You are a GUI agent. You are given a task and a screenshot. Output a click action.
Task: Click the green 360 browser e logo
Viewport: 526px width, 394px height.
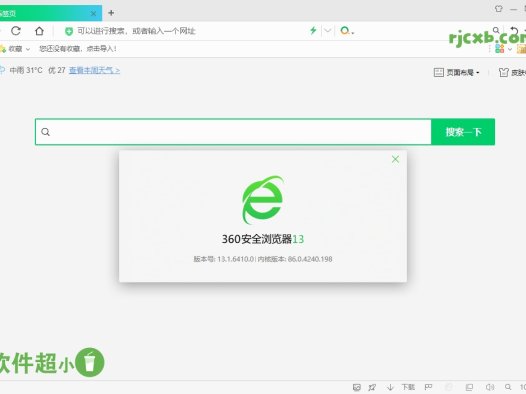(x=263, y=200)
